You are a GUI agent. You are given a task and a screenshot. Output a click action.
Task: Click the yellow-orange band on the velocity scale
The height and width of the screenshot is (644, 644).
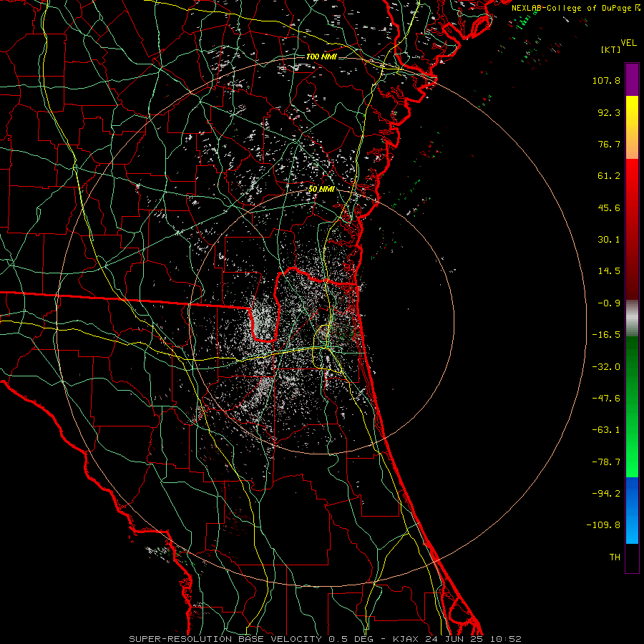click(632, 127)
